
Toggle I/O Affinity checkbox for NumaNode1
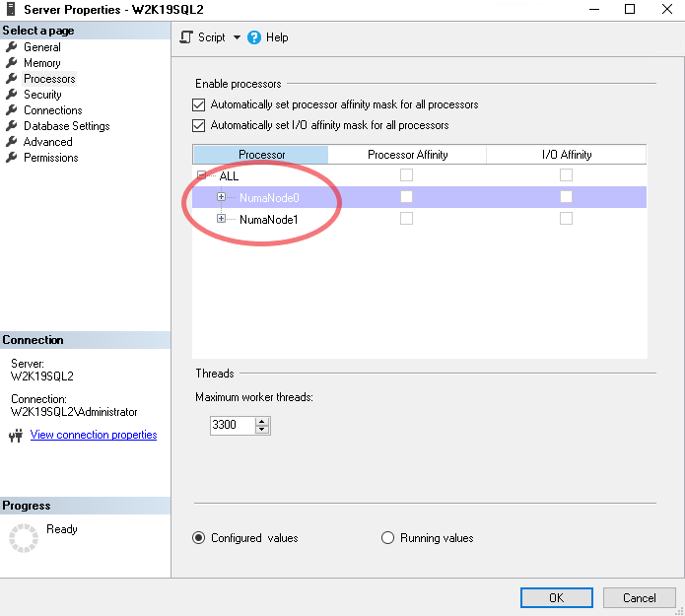566,218
